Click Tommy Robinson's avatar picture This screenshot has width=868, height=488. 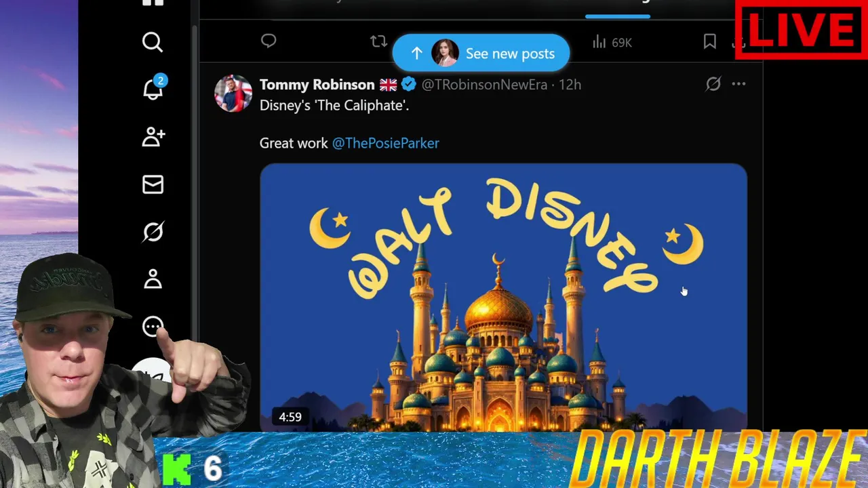[x=233, y=94]
